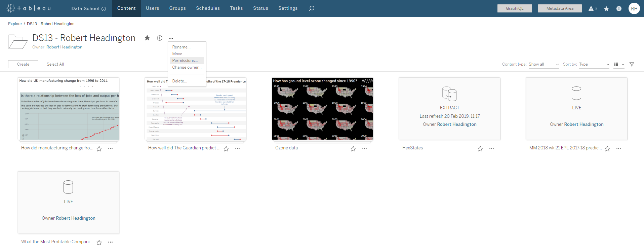
Task: Favorite the manufacturing change workbook
Action: point(99,149)
